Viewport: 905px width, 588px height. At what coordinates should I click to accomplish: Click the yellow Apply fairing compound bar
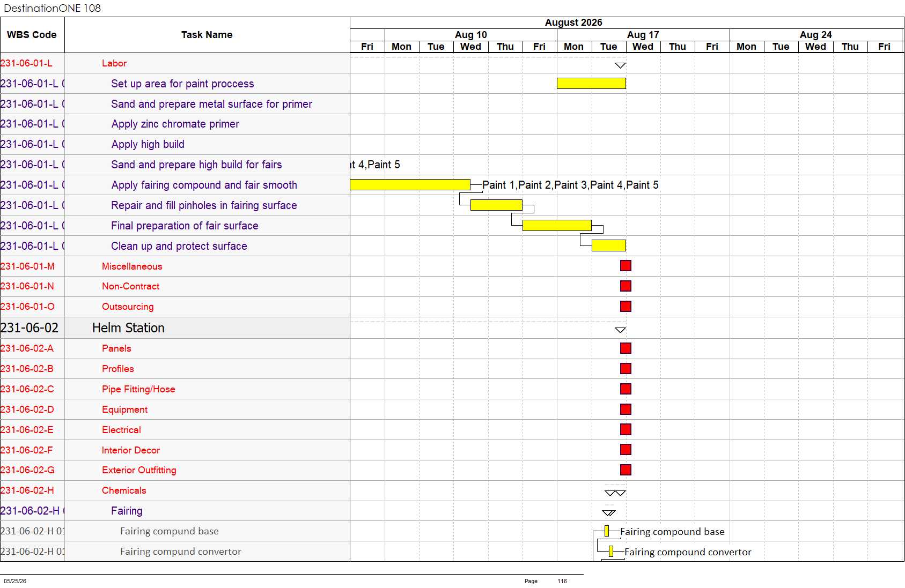tap(410, 185)
